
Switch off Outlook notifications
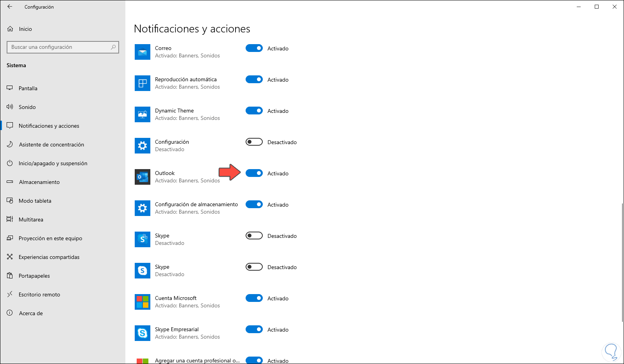pos(254,173)
